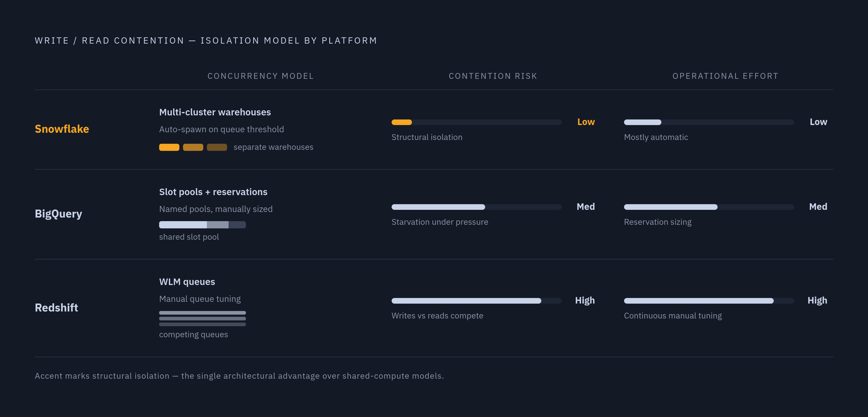The width and height of the screenshot is (868, 417).
Task: Click the orange Low contention label
Action: pos(586,122)
